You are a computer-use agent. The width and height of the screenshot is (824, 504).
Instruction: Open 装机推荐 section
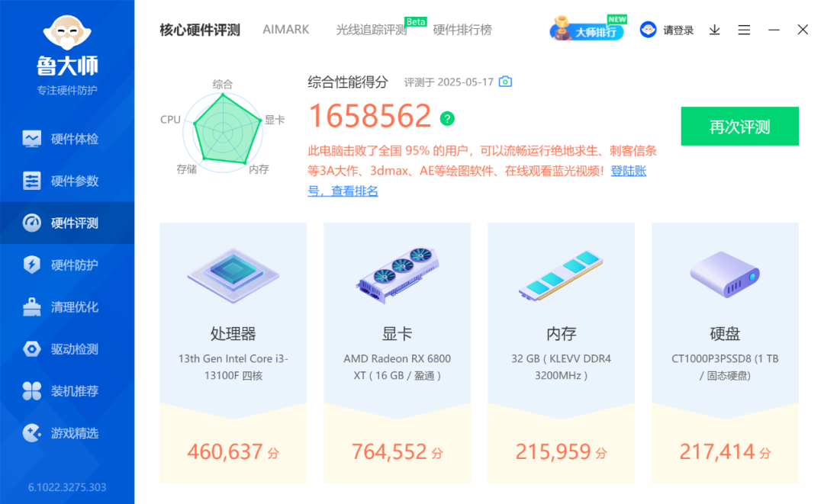click(67, 391)
